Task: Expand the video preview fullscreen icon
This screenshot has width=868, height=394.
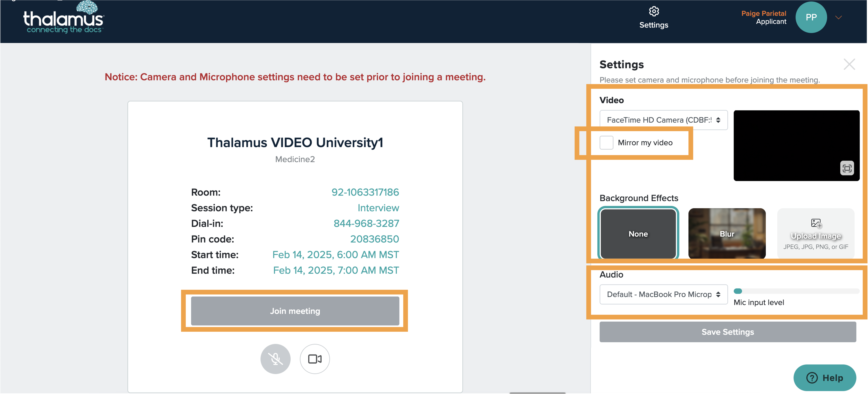Action: point(847,168)
